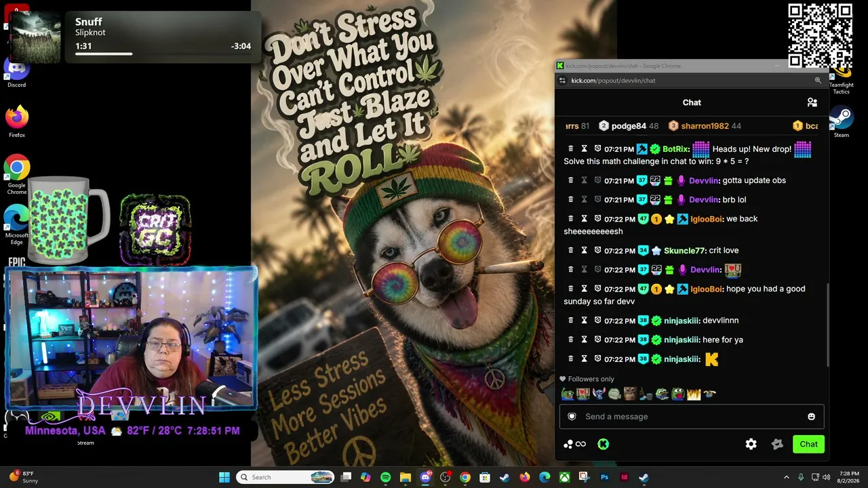This screenshot has width=868, height=488.
Task: Open Skuncle77's username in chat
Action: (685, 250)
